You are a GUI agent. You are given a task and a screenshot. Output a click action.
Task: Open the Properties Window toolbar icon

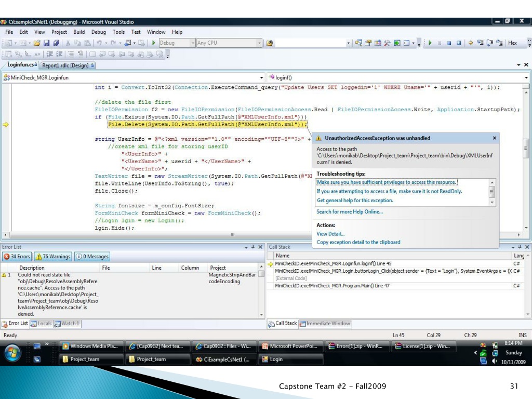pos(368,43)
